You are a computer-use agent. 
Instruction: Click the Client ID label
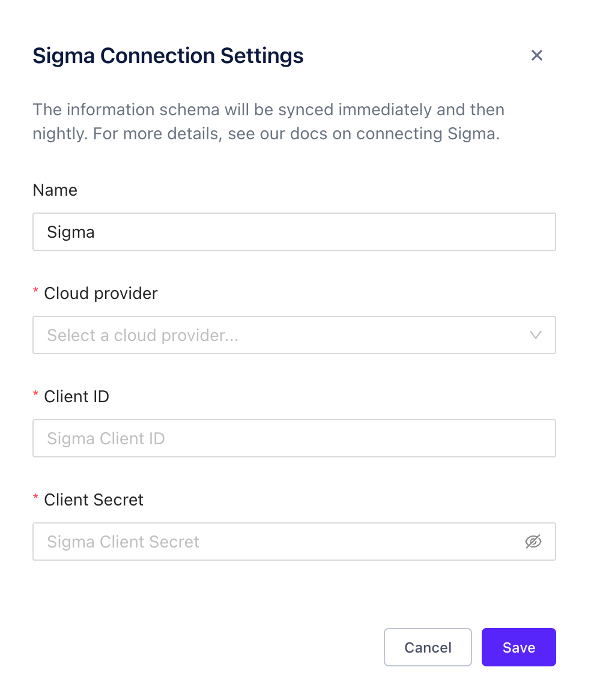(x=76, y=397)
